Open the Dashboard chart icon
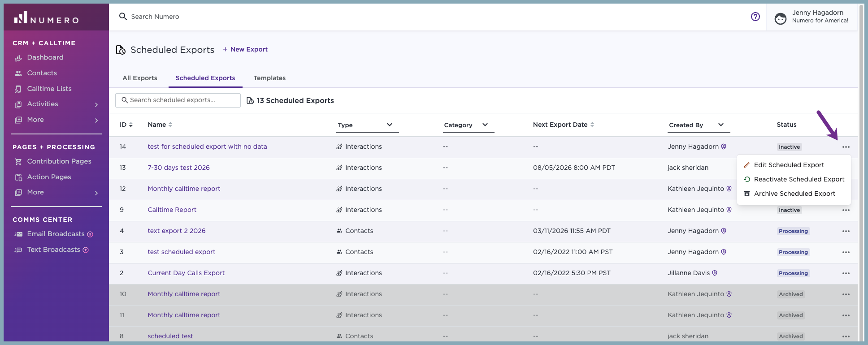Image resolution: width=868 pixels, height=345 pixels. [x=18, y=58]
